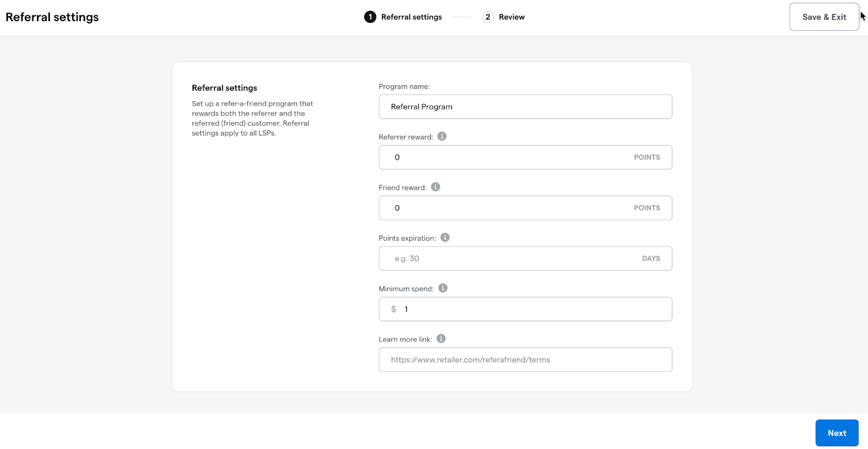Select POINTS suffix in Friend reward field
This screenshot has width=868, height=449.
tap(647, 208)
